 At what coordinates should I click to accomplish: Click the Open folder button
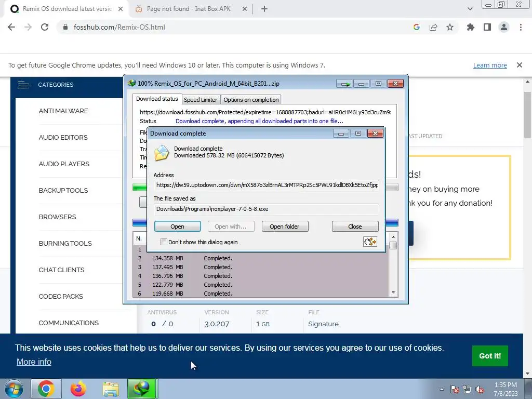[x=285, y=227]
